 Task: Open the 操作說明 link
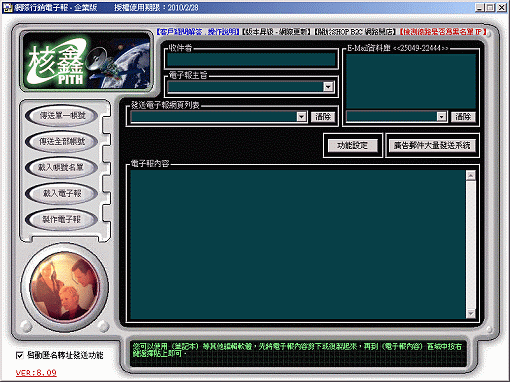[222, 32]
